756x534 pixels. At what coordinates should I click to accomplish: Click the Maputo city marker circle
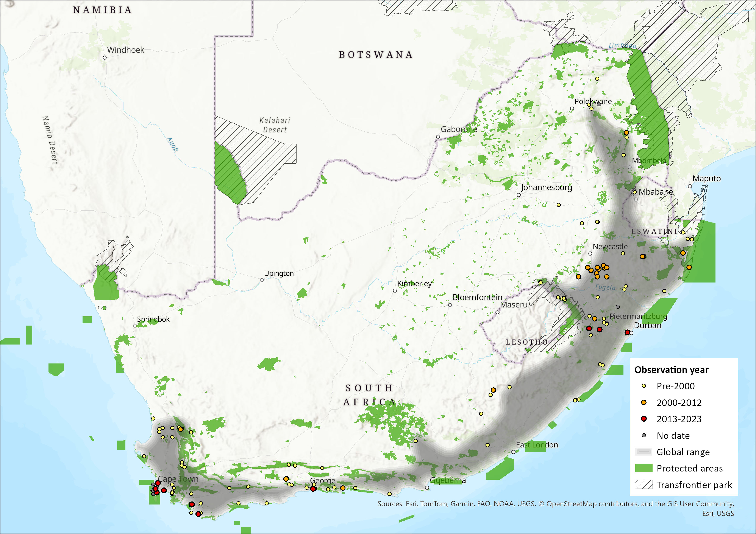coord(689,186)
